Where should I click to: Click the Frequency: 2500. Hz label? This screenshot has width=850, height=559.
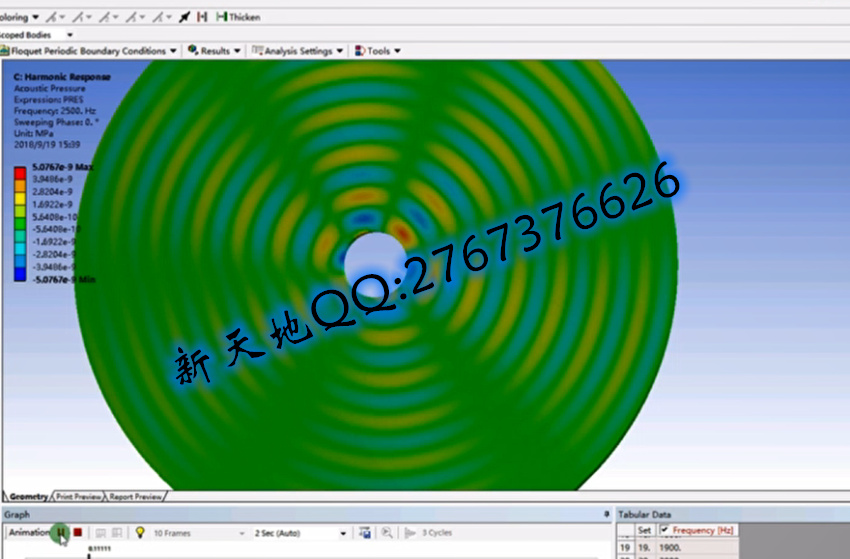coord(55,111)
